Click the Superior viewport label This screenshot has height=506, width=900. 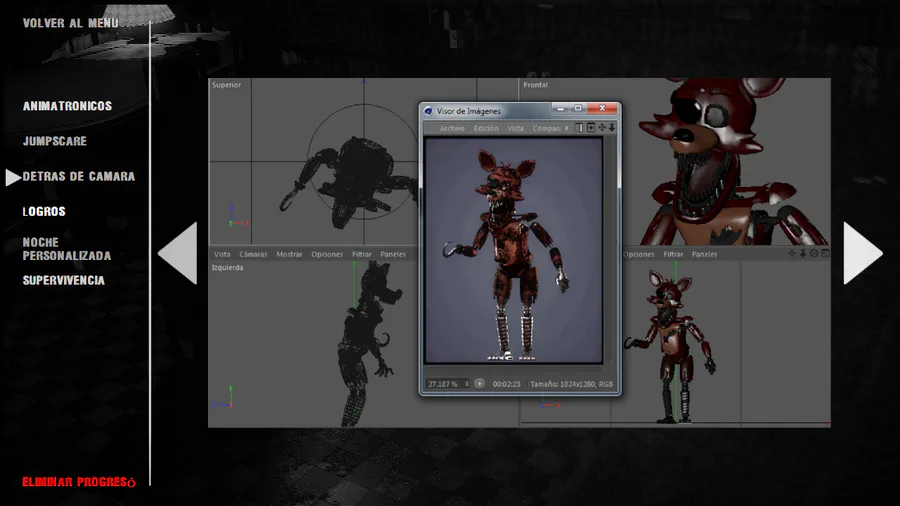pos(226,85)
